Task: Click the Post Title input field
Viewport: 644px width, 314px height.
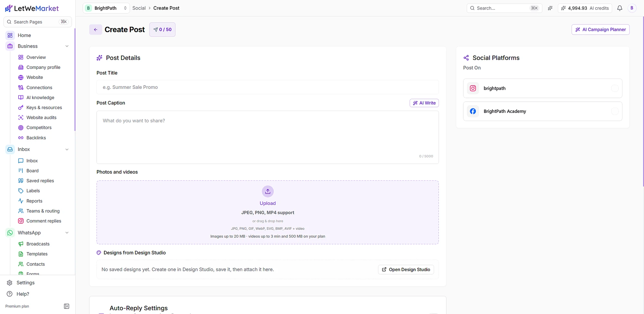Action: [268, 87]
